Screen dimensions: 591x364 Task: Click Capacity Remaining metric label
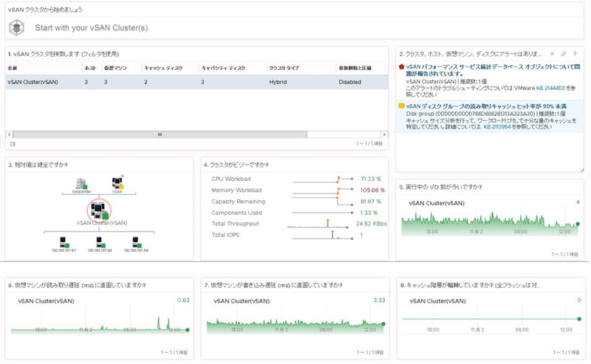point(238,202)
